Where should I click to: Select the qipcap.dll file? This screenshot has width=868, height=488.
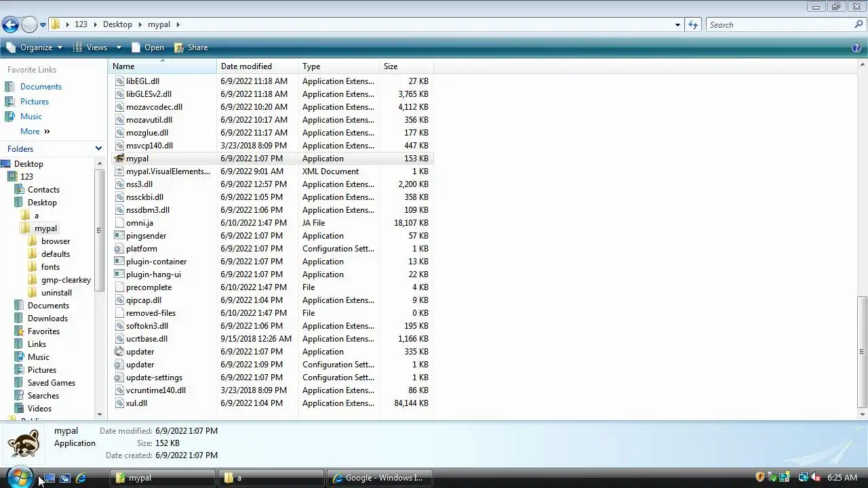(x=144, y=300)
